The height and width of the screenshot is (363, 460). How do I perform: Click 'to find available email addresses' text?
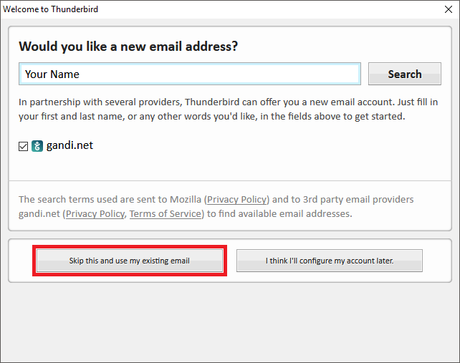click(279, 214)
